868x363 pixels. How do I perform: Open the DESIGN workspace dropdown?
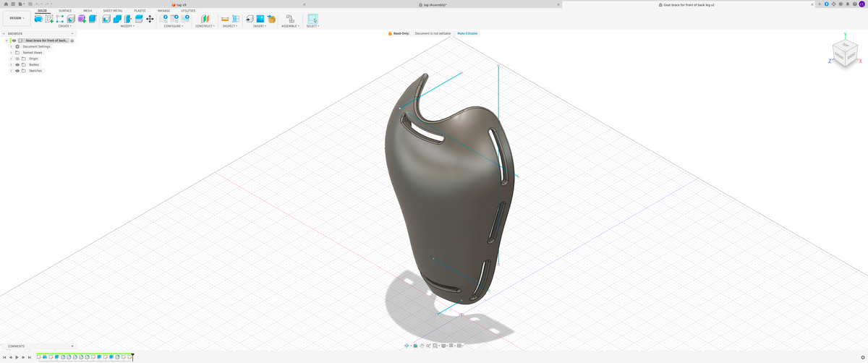pyautogui.click(x=17, y=18)
